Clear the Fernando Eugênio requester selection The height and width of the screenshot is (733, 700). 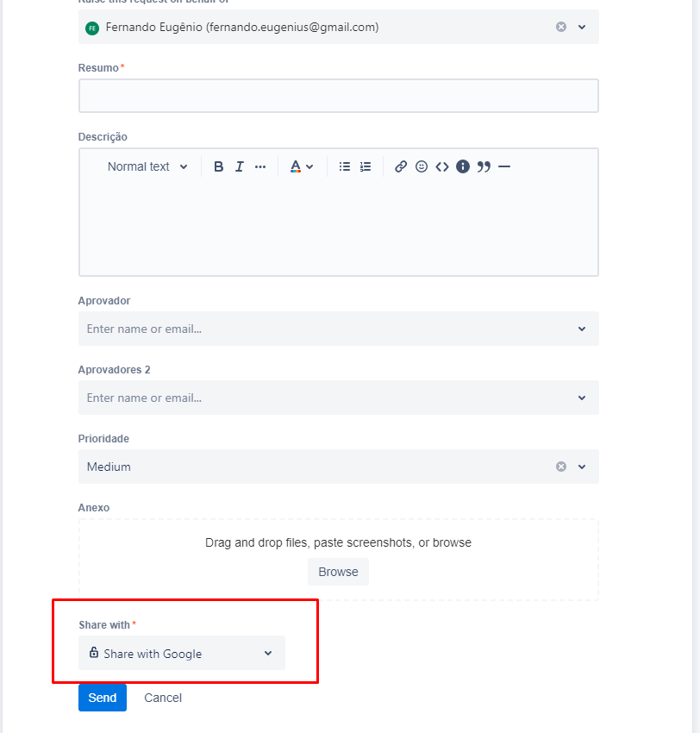(561, 27)
